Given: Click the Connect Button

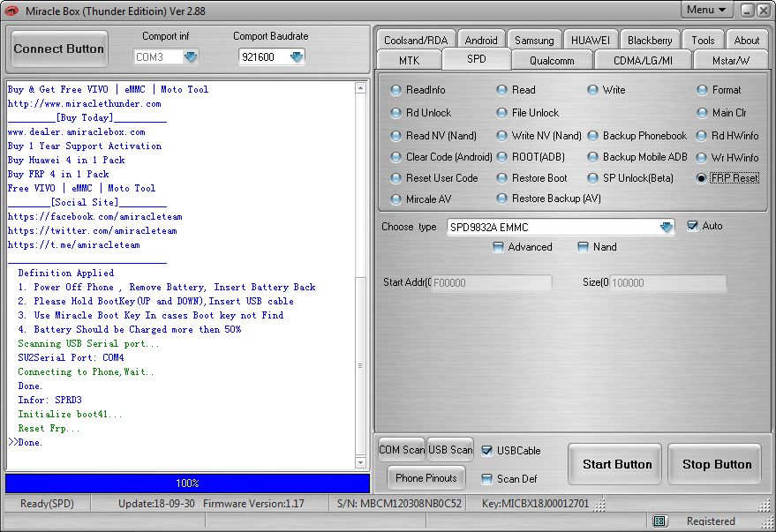Looking at the screenshot, I should pyautogui.click(x=59, y=49).
